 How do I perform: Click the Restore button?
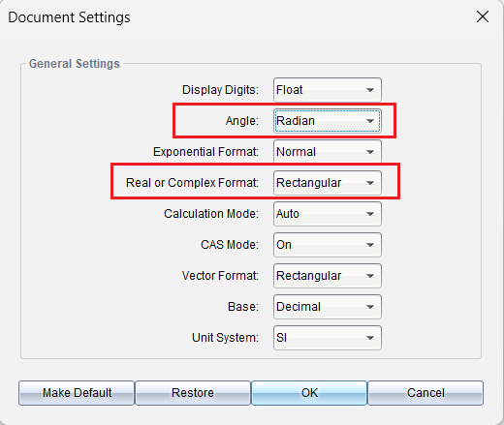(x=193, y=393)
